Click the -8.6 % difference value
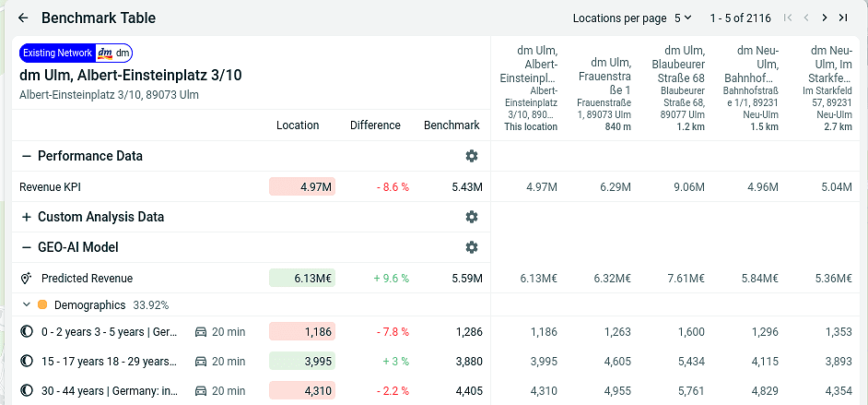The image size is (868, 405). click(x=393, y=187)
